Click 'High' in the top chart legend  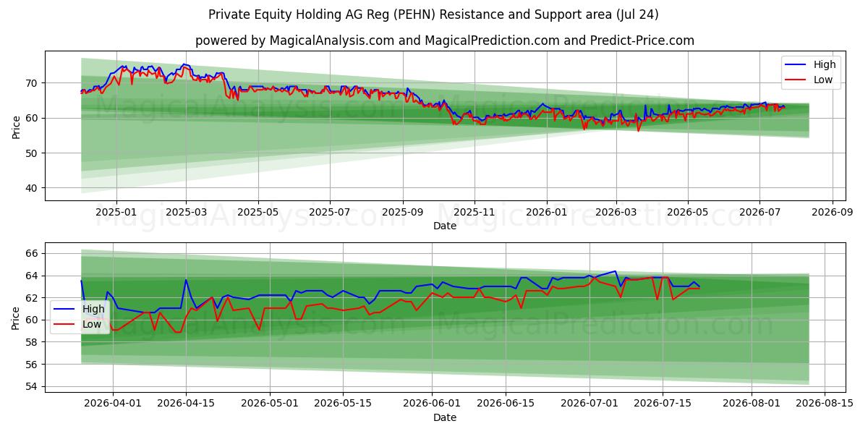click(825, 64)
